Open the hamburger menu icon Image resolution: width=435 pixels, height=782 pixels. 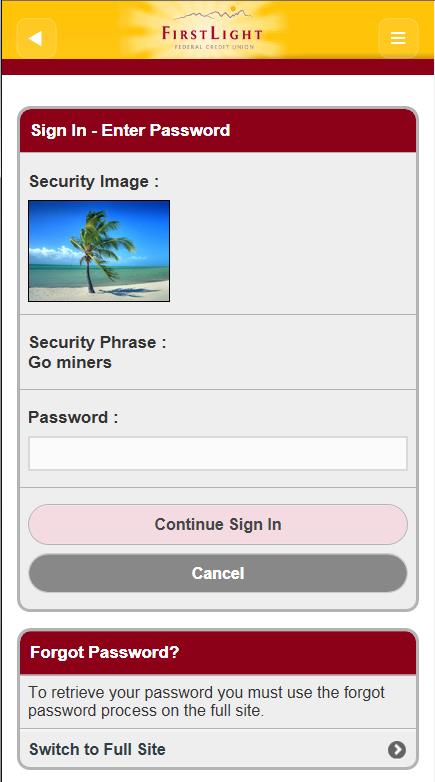398,38
